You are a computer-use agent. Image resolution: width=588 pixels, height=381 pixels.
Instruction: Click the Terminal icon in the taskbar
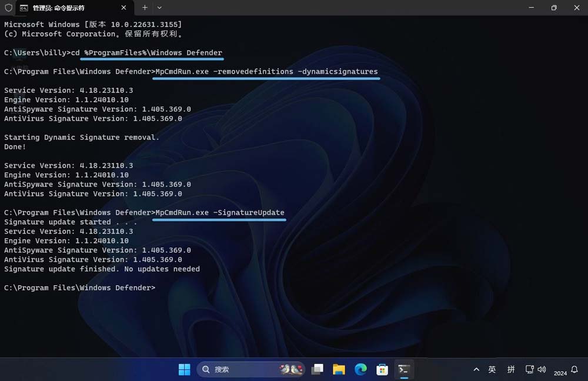point(404,369)
